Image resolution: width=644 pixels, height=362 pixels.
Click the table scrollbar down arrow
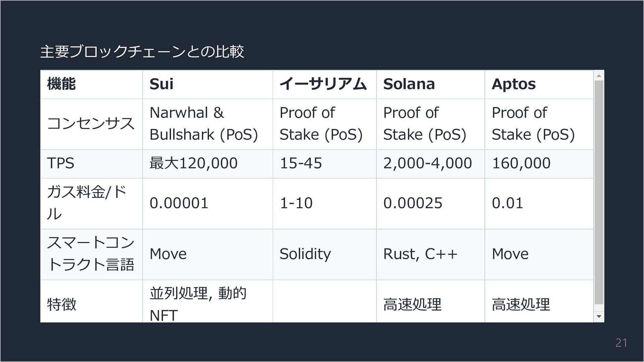click(599, 316)
